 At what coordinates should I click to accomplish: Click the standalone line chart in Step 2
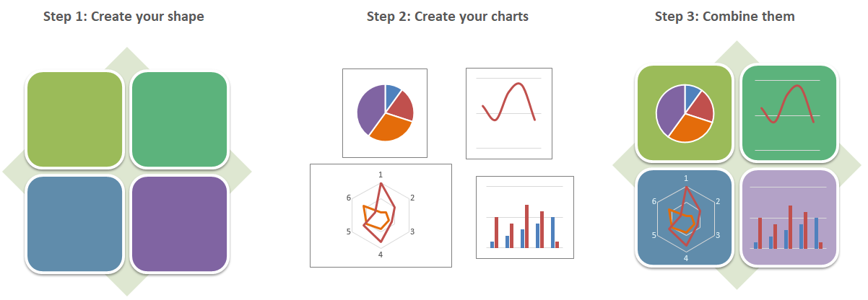click(x=509, y=113)
